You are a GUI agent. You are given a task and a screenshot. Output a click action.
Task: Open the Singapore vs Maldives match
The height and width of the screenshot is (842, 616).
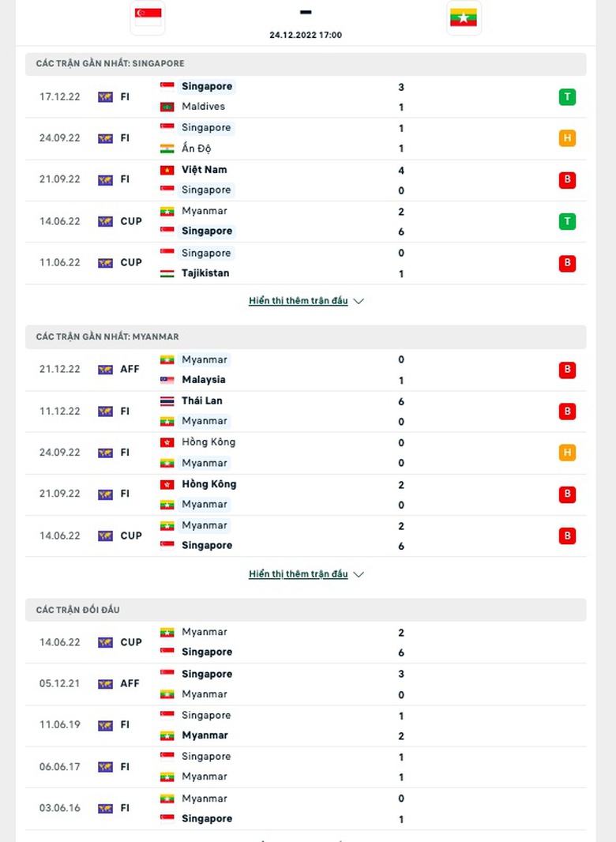coord(306,96)
